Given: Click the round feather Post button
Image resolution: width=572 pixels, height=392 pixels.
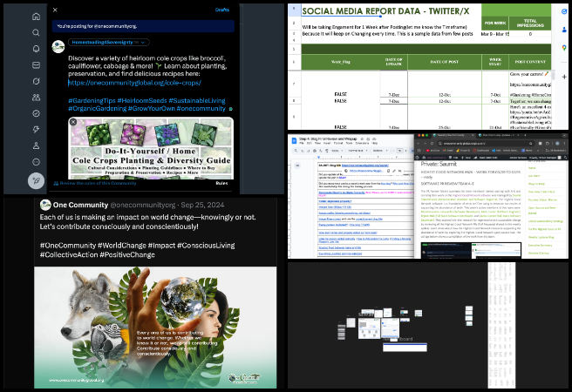Looking at the screenshot, I should pos(36,180).
